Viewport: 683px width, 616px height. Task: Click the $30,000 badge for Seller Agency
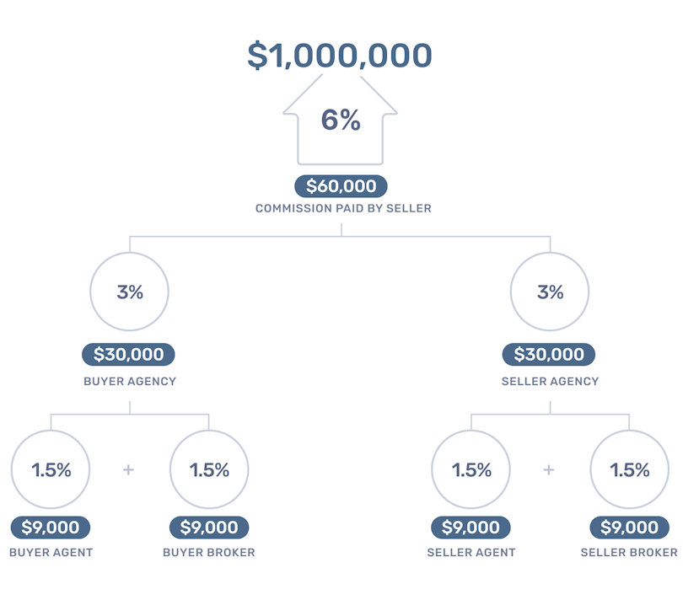(x=549, y=355)
